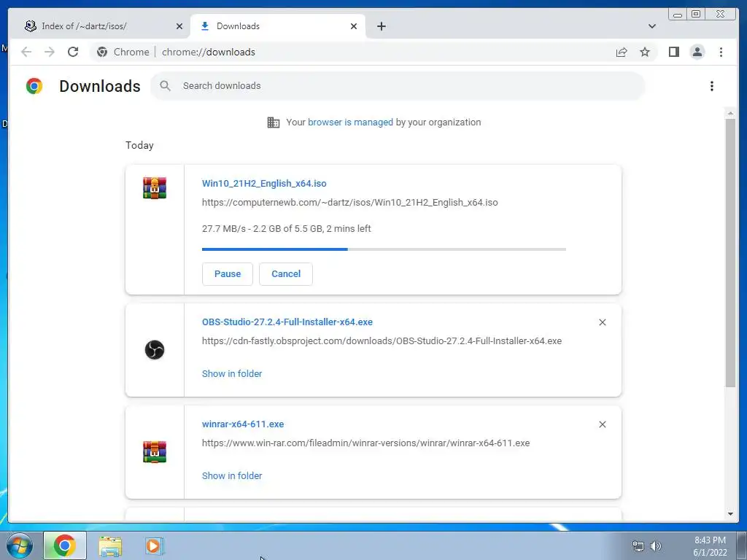Follow the 'browser is managed' link
This screenshot has width=747, height=560.
click(350, 122)
